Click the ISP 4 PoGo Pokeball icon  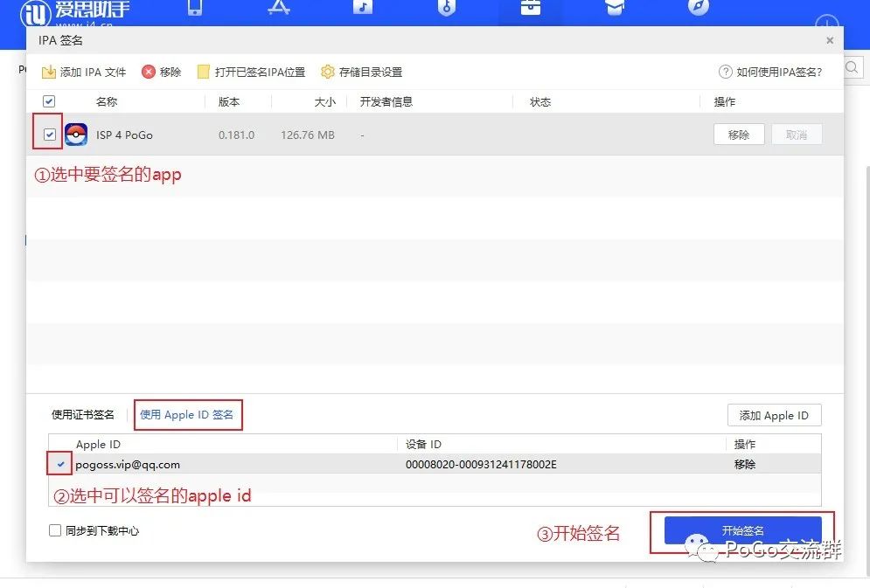click(76, 135)
